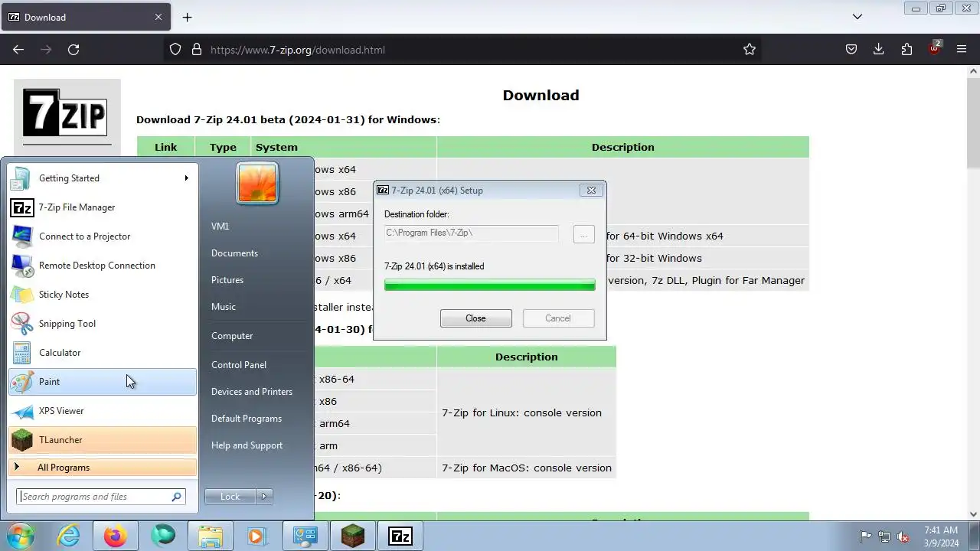Switch to Firefox in the taskbar

click(x=116, y=536)
